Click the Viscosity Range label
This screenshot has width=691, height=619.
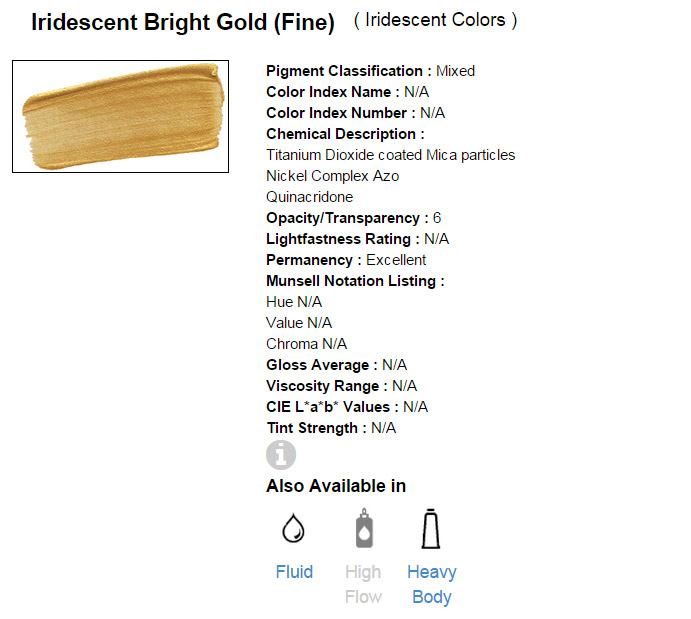click(322, 386)
